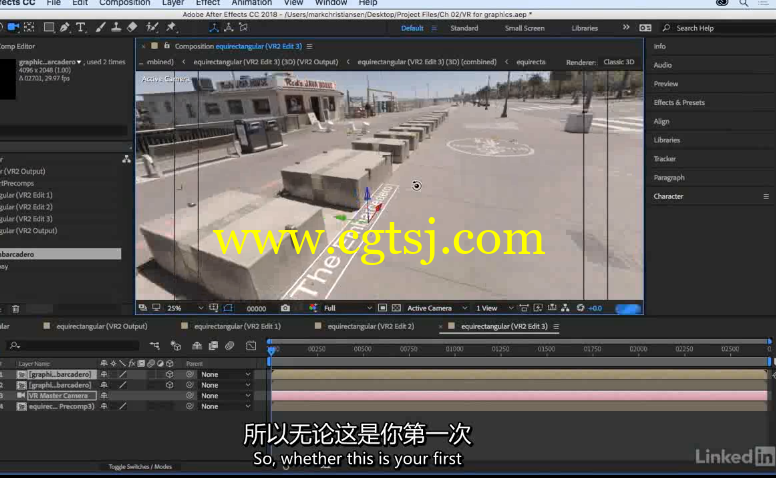
Task: Open Layer menu
Action: (x=173, y=3)
